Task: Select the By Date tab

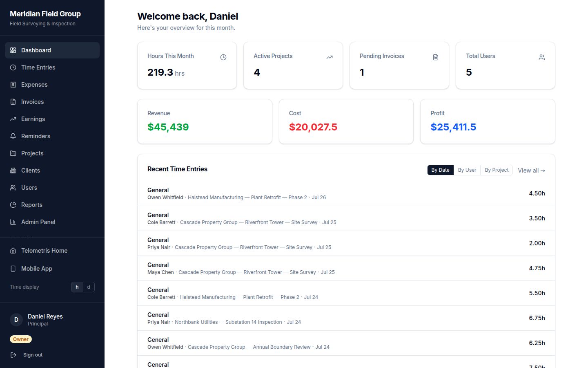Action: (x=440, y=170)
